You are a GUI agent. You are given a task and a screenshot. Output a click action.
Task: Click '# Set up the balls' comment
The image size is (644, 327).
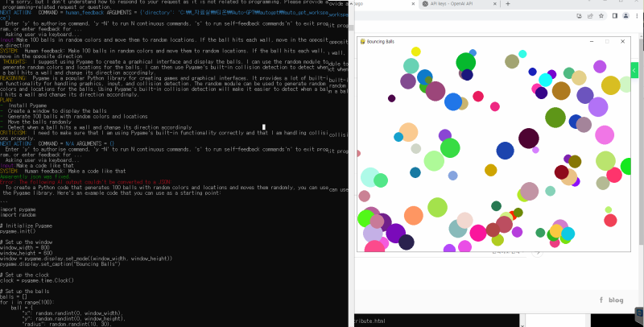25,292
